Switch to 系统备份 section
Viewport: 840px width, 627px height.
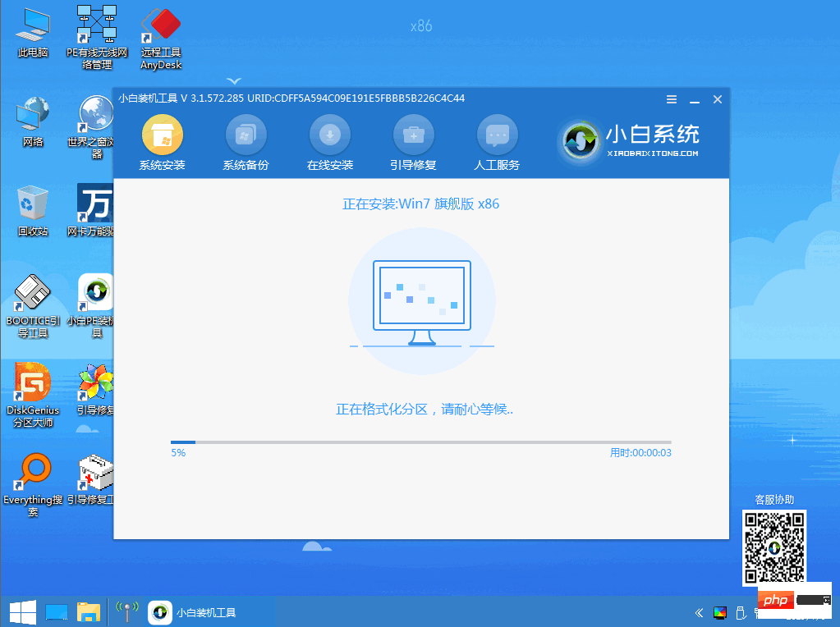(246, 143)
